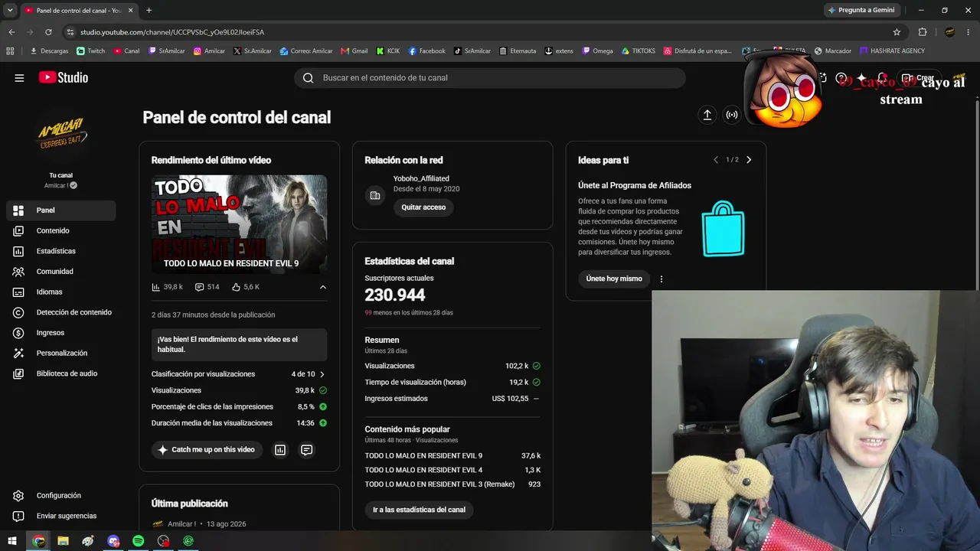Click the Quitar acceso button
980x551 pixels.
(423, 207)
